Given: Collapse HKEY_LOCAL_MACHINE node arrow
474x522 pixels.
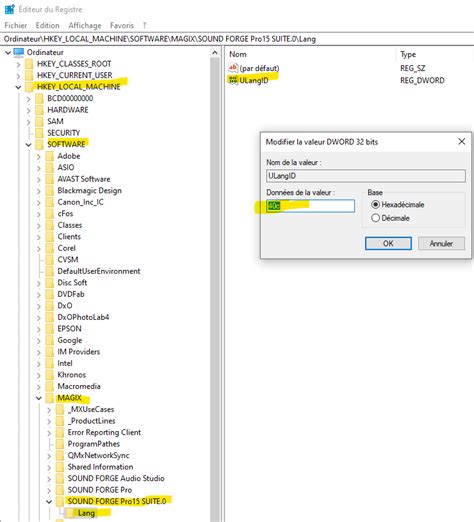Looking at the screenshot, I should point(18,87).
